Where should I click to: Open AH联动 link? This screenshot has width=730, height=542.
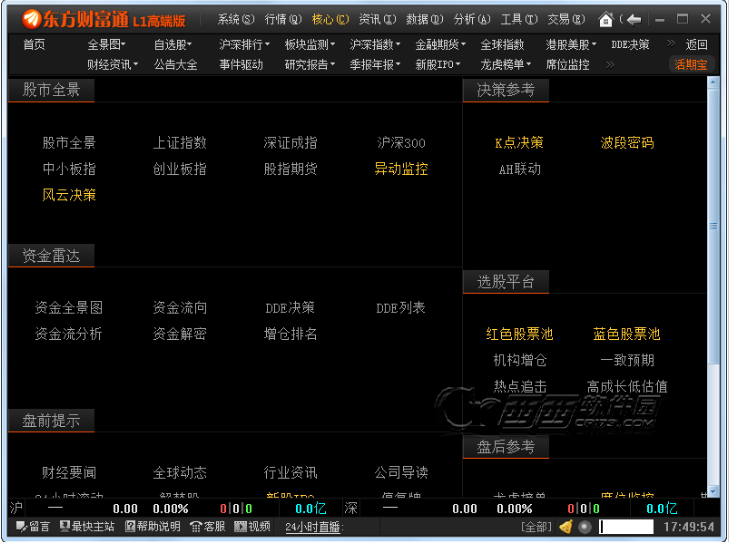click(520, 169)
